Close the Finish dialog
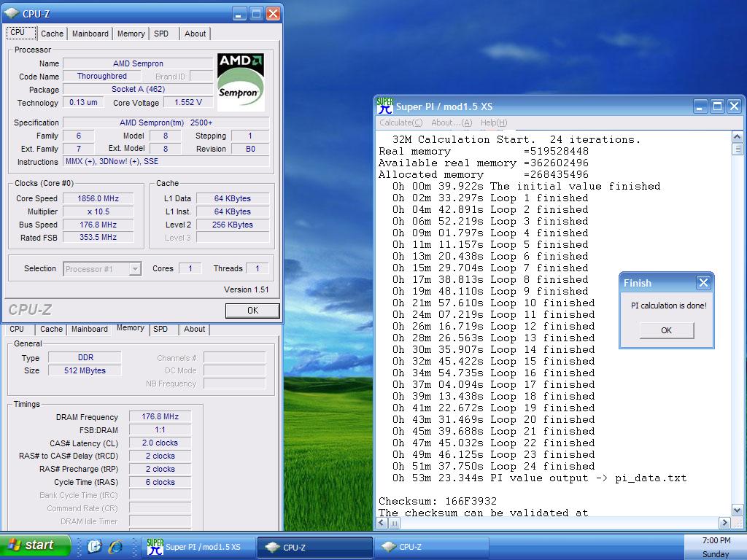This screenshot has width=747, height=560. [x=703, y=283]
